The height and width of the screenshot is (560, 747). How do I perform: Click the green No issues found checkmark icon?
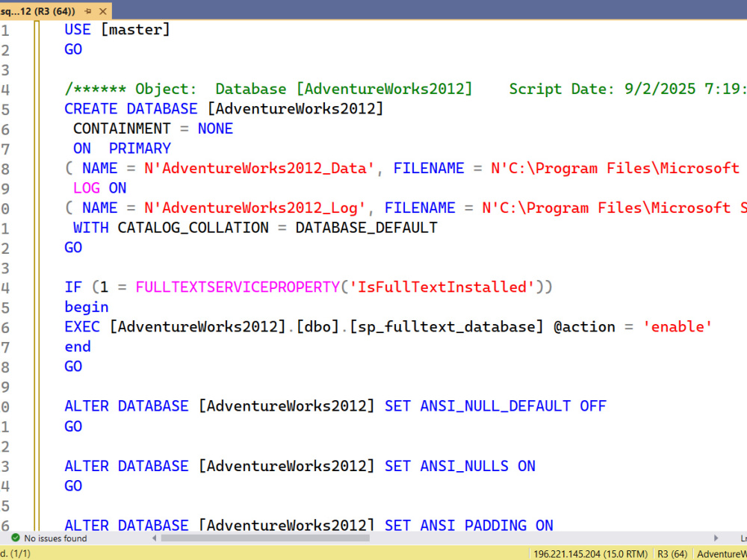[16, 538]
